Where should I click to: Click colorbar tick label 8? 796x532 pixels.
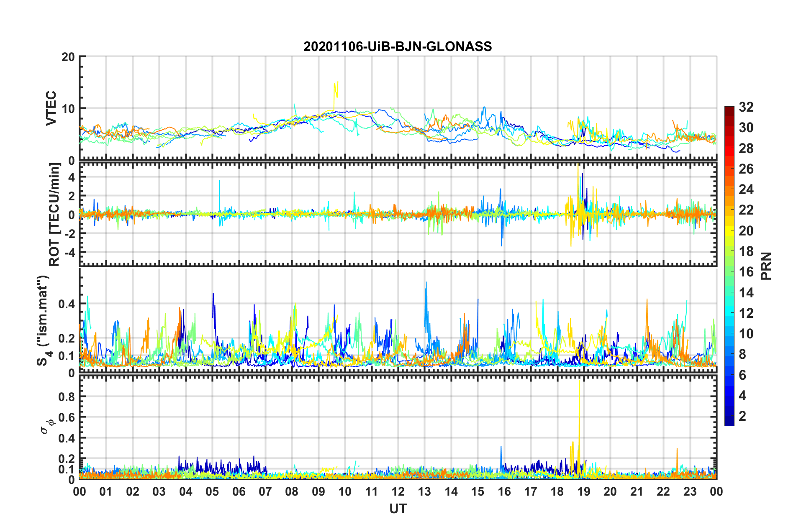click(x=742, y=354)
